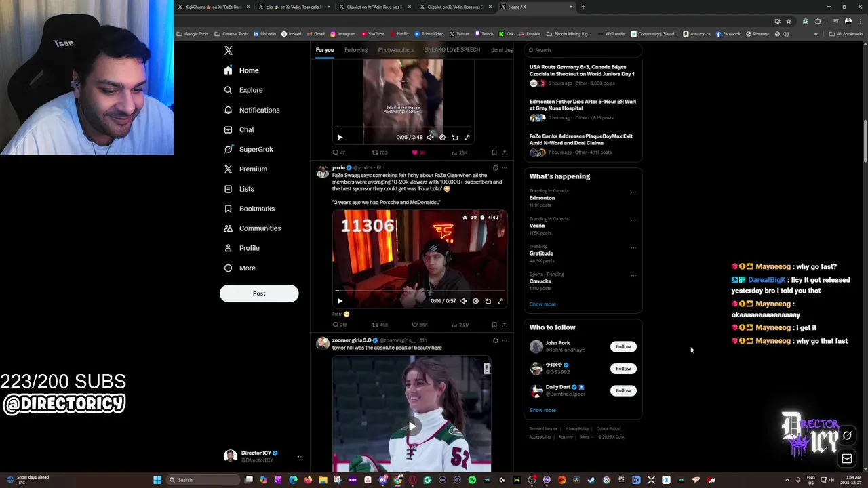Image resolution: width=868 pixels, height=488 pixels.
Task: Bookmark this page with star icon
Action: click(x=789, y=21)
